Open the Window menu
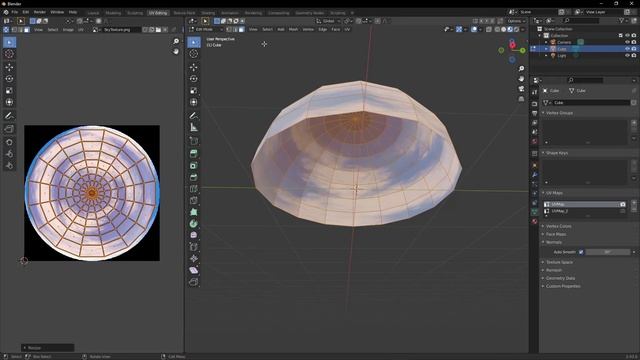 coord(57,12)
